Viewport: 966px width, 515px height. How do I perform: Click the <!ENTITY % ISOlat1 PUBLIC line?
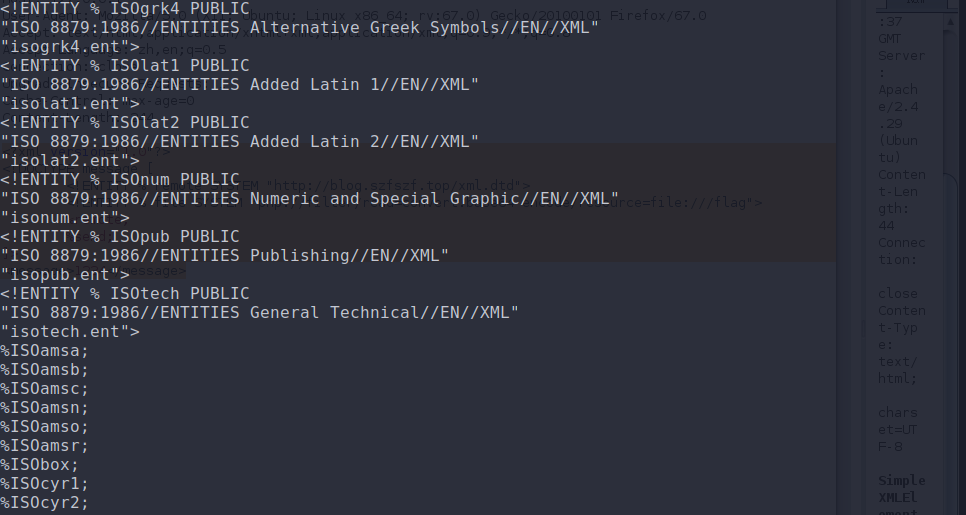tap(124, 65)
